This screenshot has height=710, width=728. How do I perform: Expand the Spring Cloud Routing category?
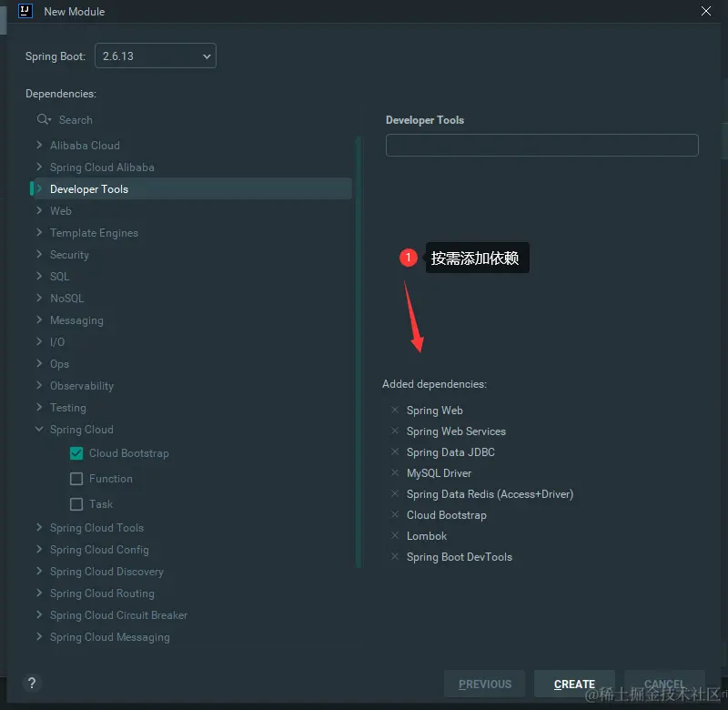tap(39, 593)
